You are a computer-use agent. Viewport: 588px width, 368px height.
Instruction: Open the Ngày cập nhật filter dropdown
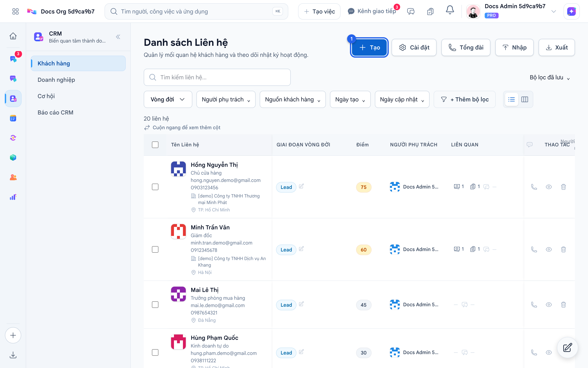(402, 99)
